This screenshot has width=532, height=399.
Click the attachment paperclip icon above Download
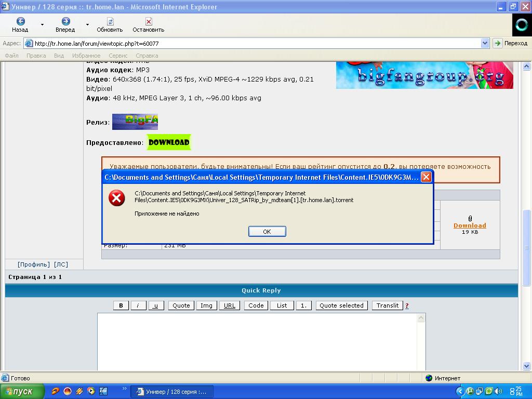point(470,218)
